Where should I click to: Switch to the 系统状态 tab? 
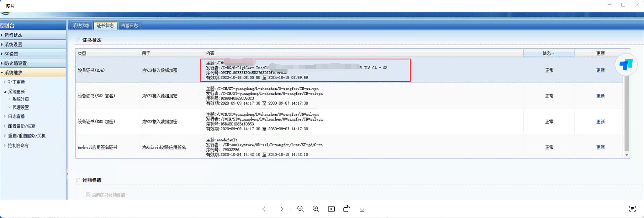tap(81, 26)
